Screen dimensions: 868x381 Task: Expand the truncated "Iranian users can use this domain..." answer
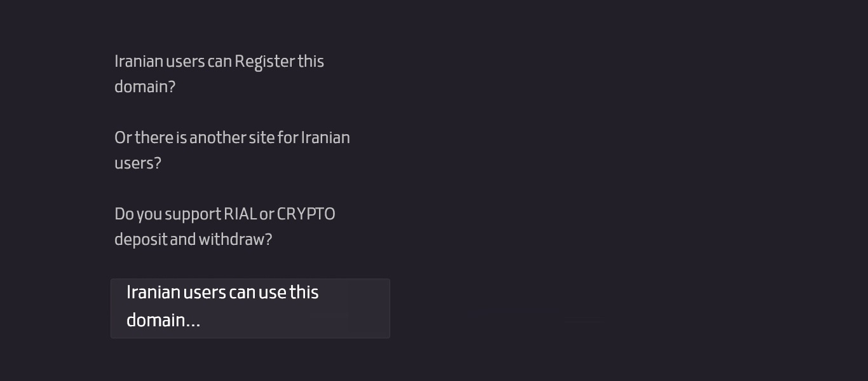tap(250, 308)
